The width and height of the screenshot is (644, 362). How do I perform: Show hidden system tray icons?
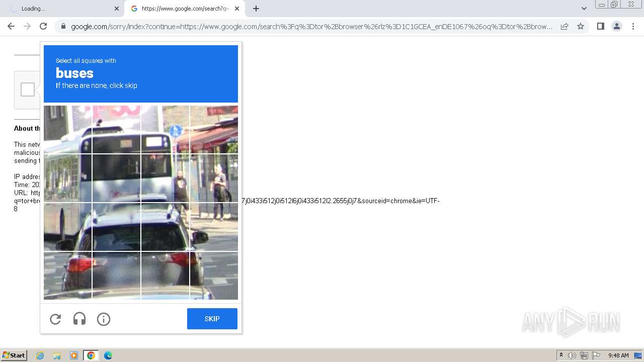pyautogui.click(x=561, y=355)
